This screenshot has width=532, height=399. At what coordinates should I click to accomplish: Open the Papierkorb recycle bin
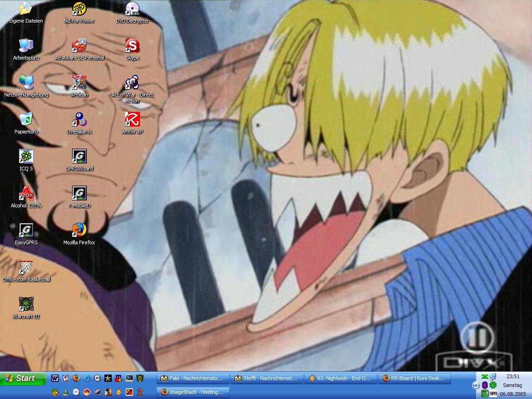coord(26,123)
